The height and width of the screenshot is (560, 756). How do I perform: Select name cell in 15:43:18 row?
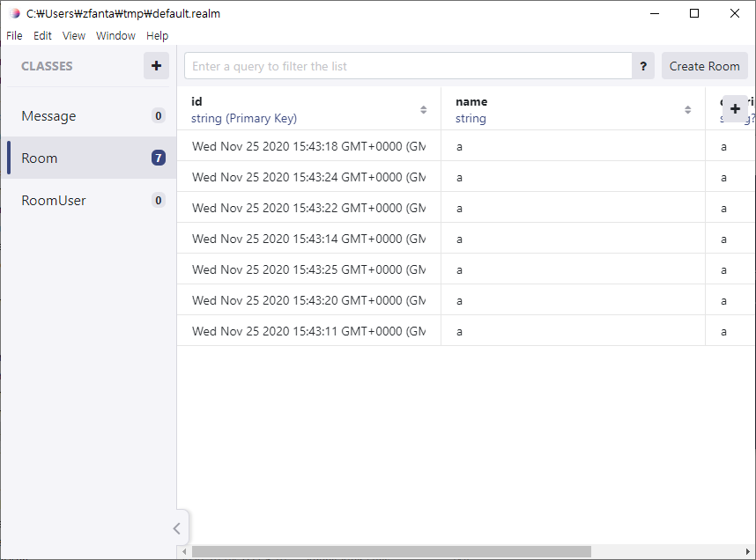(x=574, y=146)
